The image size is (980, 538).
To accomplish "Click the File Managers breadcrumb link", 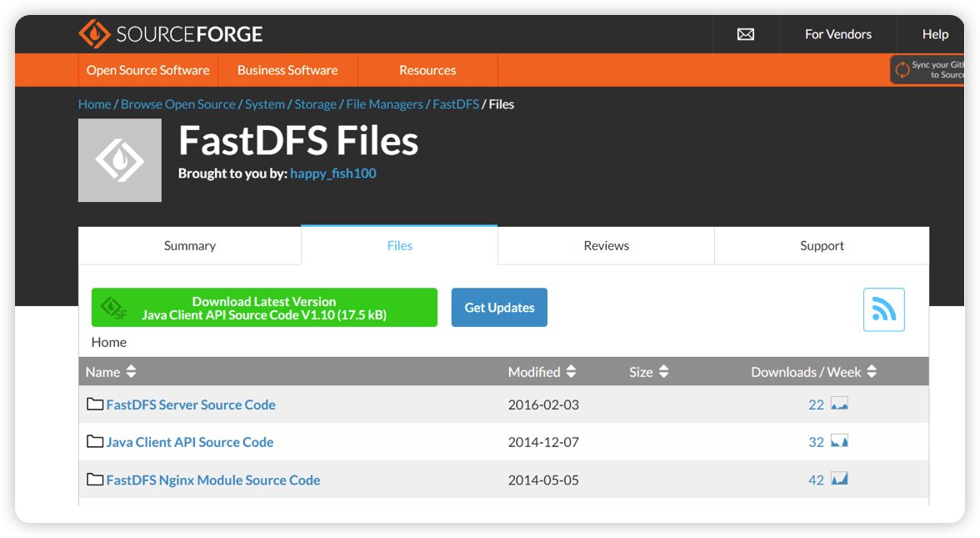I will pos(384,104).
